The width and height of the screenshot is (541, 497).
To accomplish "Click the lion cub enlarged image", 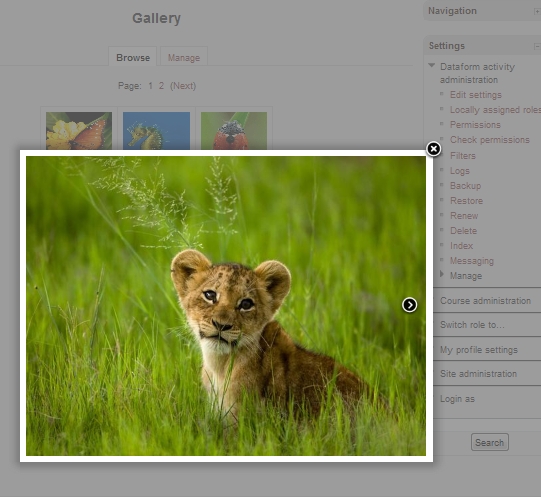I will pyautogui.click(x=226, y=306).
